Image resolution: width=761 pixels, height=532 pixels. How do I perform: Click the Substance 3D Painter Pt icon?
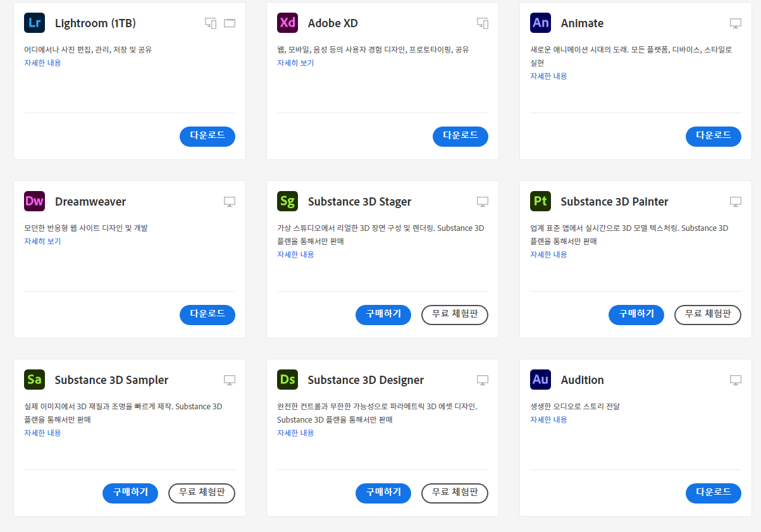pos(540,201)
